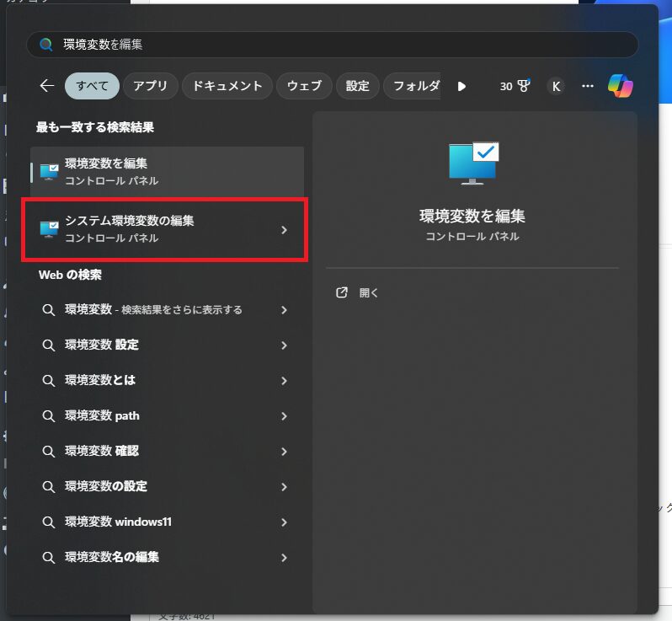Click the Web の検索 heading
The height and width of the screenshot is (621, 672).
coord(70,275)
